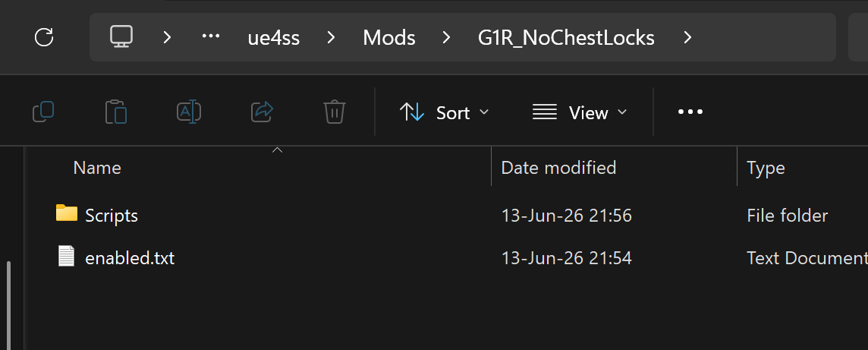This screenshot has width=868, height=350.
Task: Paste using the clipboard toolbar icon
Action: tap(115, 112)
